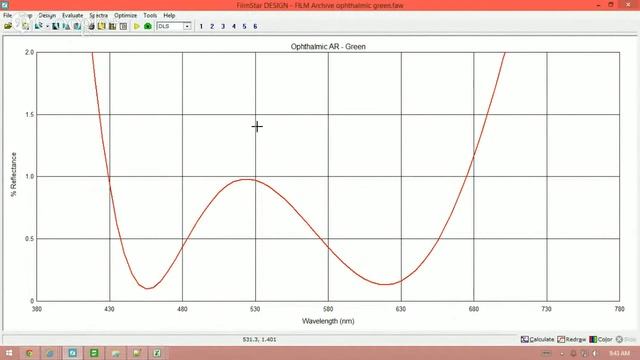This screenshot has height=360, width=640.
Task: Select preset number 4 in toolbar
Action: point(234,26)
